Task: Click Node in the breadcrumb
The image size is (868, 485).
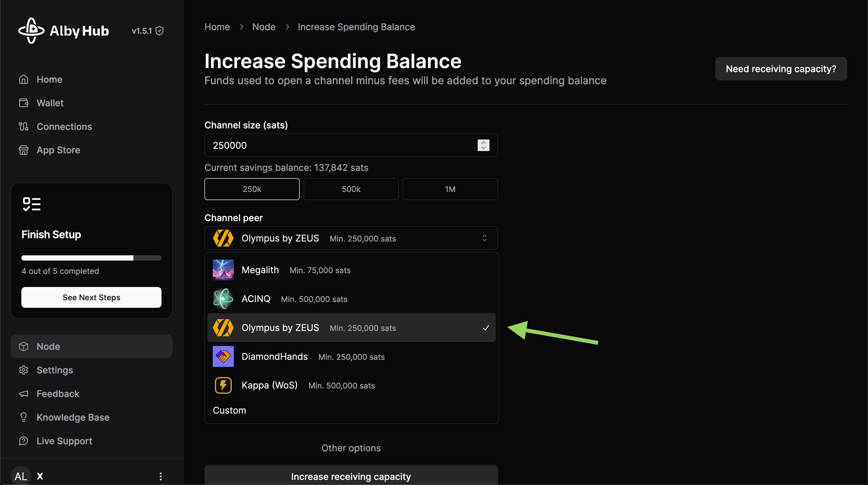Action: [264, 27]
